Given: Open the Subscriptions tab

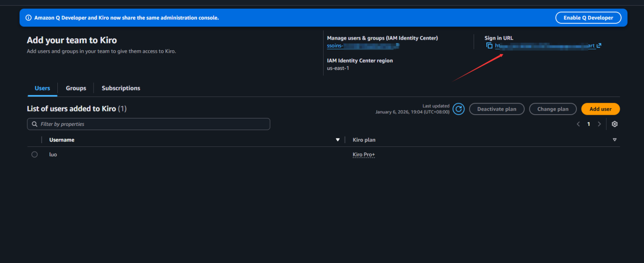Looking at the screenshot, I should pos(121,88).
